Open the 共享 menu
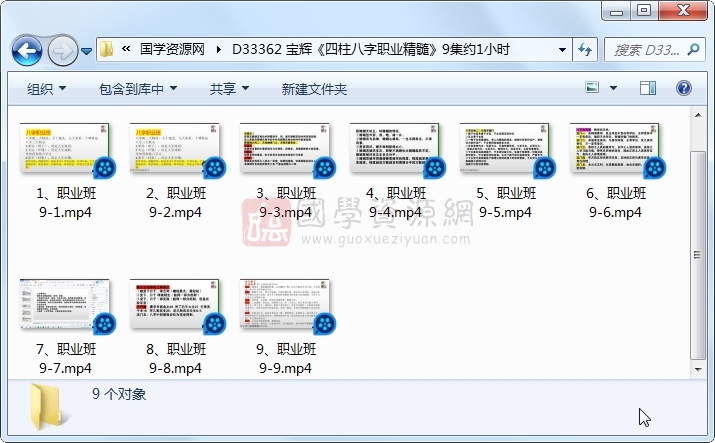Viewport: 715px width, 443px height. point(229,89)
